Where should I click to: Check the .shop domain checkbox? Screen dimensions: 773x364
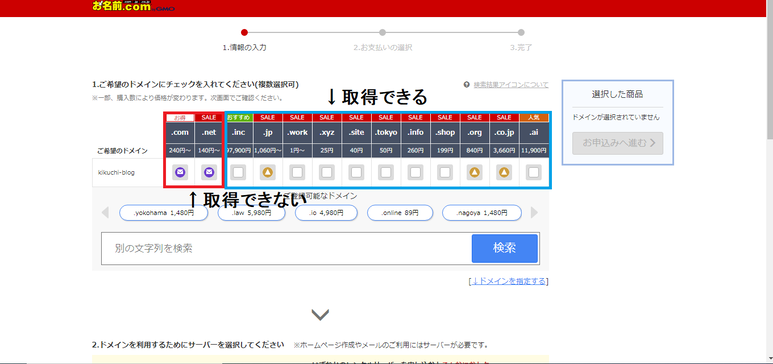click(x=445, y=172)
